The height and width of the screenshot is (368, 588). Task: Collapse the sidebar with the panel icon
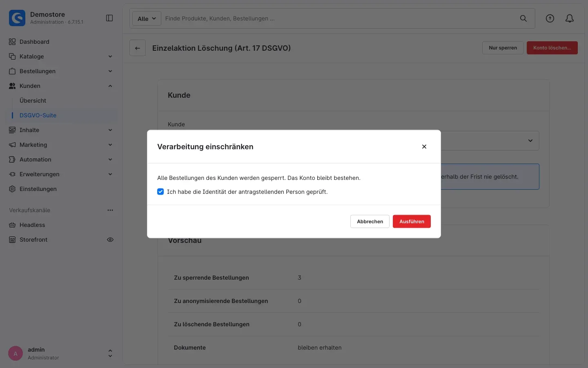click(x=109, y=18)
